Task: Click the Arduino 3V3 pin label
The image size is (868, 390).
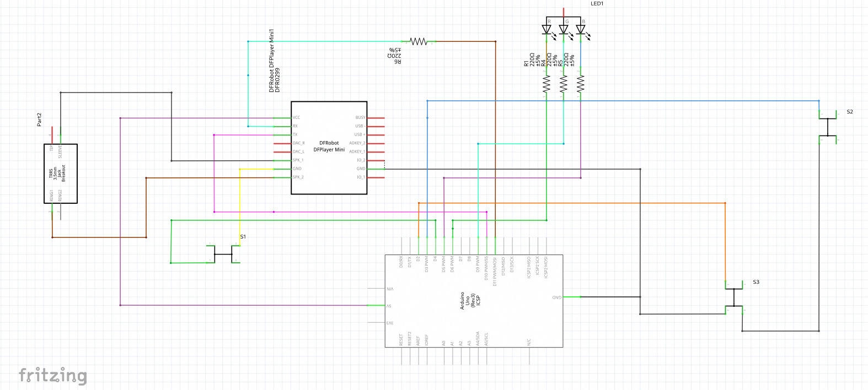Action: [x=390, y=323]
